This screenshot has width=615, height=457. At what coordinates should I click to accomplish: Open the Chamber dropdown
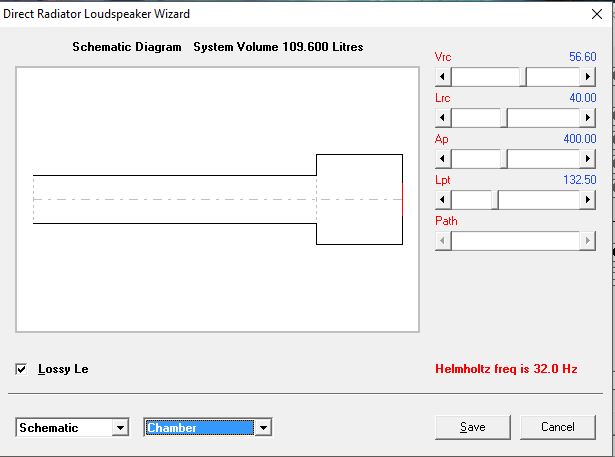tap(263, 427)
